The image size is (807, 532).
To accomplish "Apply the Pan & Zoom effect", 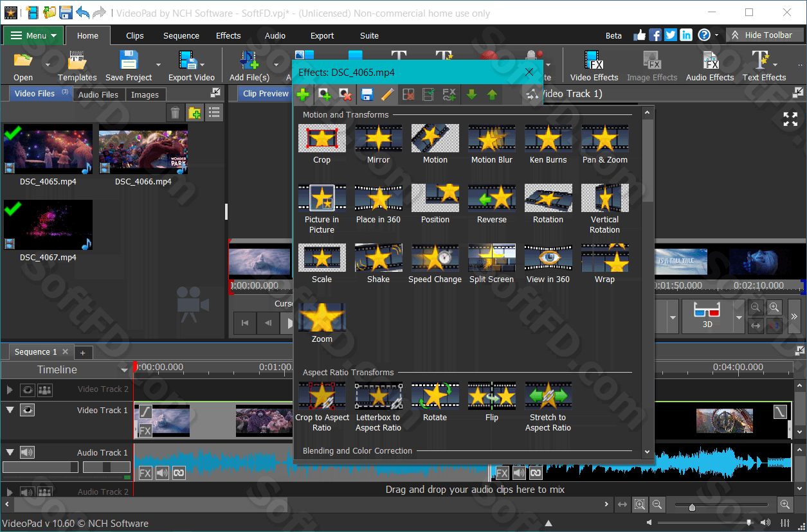I will click(604, 144).
